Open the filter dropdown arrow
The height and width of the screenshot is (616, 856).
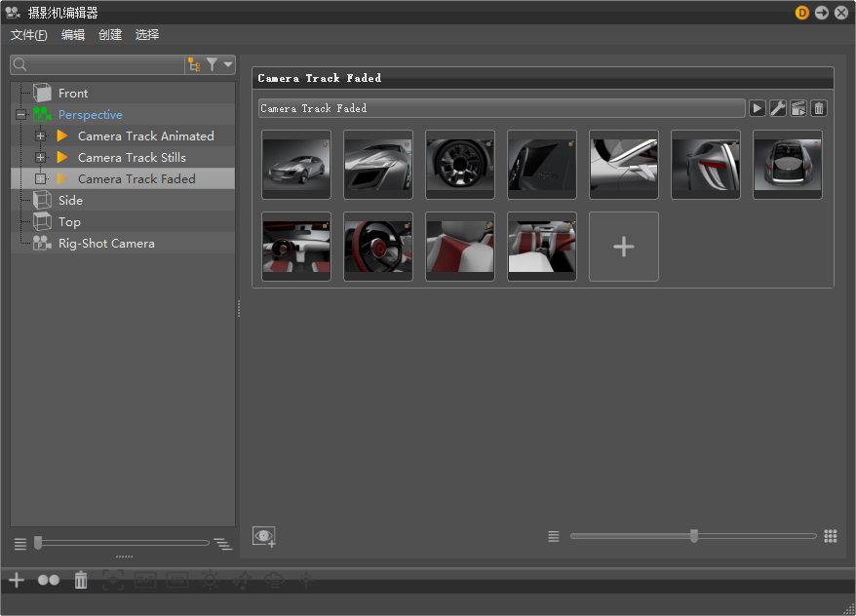pos(228,64)
